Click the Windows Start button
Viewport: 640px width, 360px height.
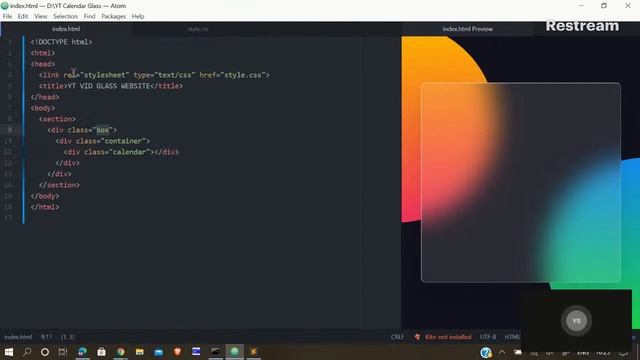pos(9,352)
